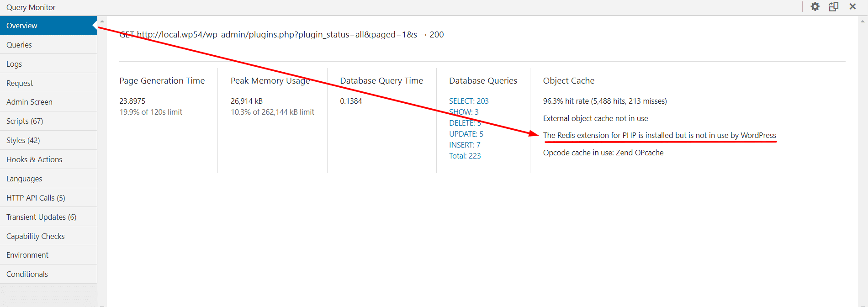Click the Page Generation Time heading
The height and width of the screenshot is (307, 868).
tap(162, 81)
